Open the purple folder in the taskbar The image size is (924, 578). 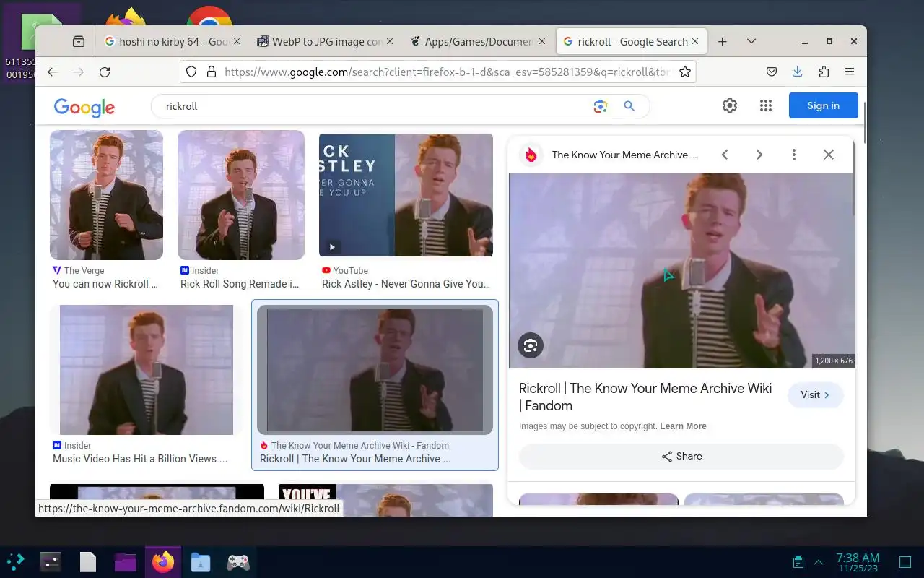point(126,561)
